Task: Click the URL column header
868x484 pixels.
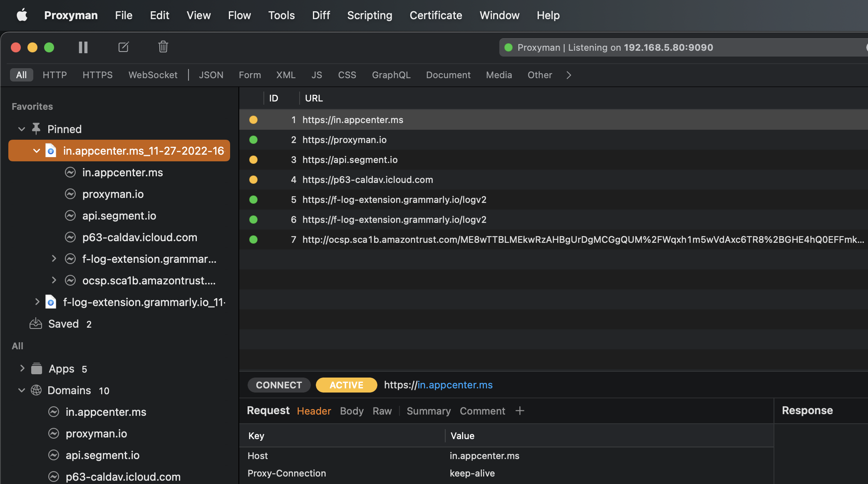Action: tap(314, 98)
